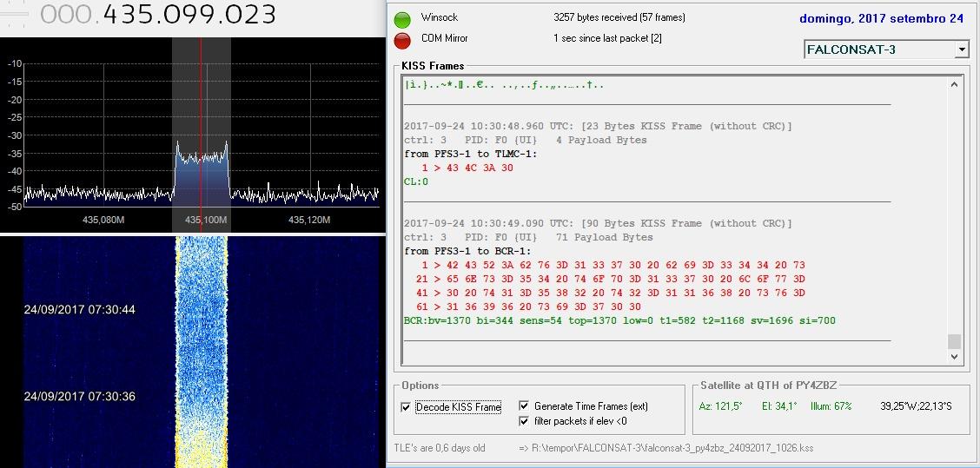The width and height of the screenshot is (980, 468).
Task: Click the hex row labeled 21 >
Action: [x=610, y=279]
